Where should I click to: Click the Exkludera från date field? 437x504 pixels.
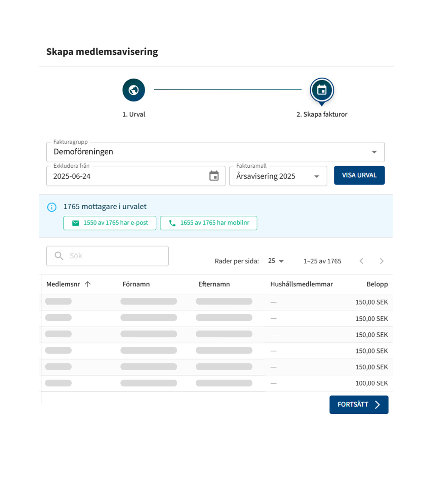128,176
